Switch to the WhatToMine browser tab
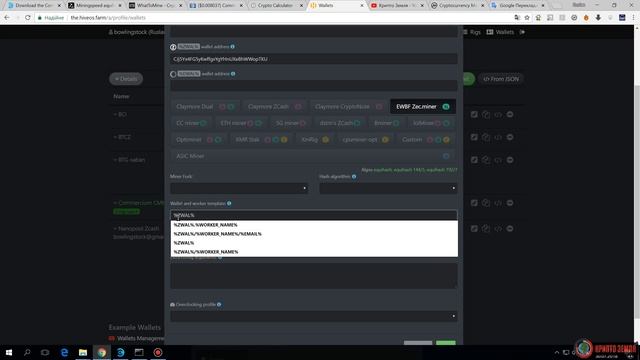The height and width of the screenshot is (360, 640). pyautogui.click(x=155, y=5)
